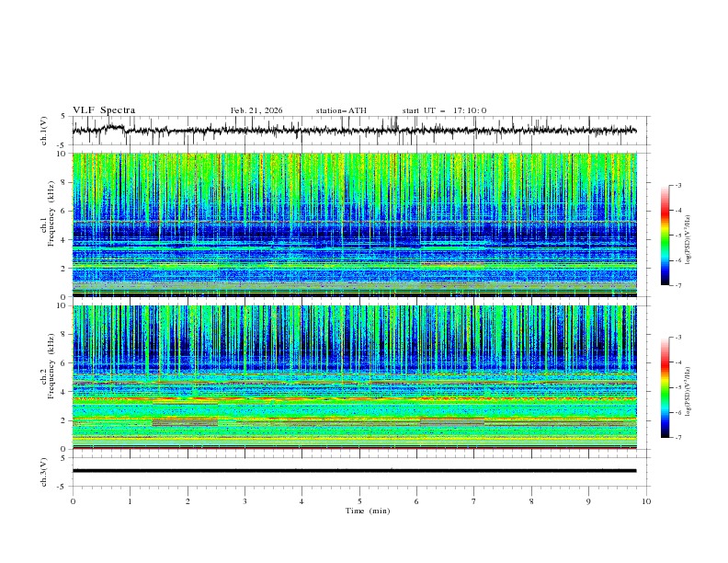Click the "-7" tick on ch.2 colorbar

[678, 438]
